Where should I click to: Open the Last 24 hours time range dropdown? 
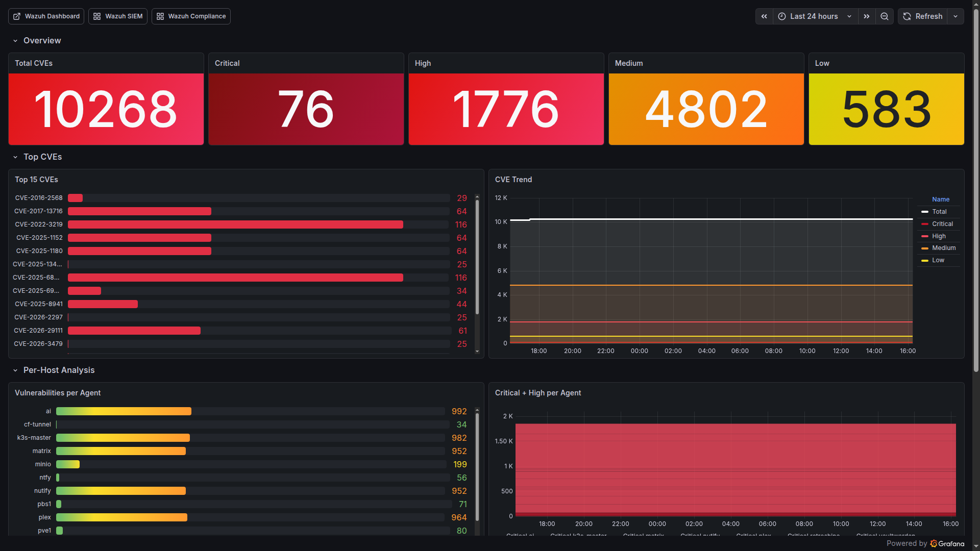814,16
